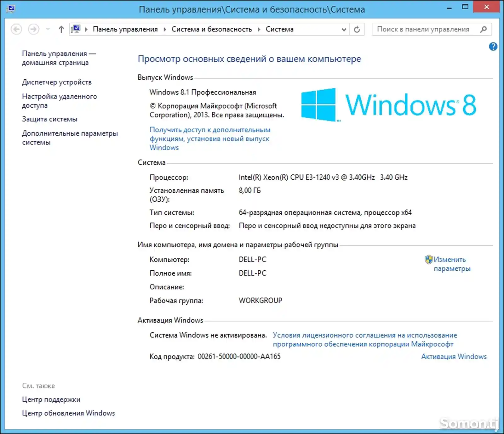The height and width of the screenshot is (434, 504).
Task: Click the computer icon in address bar
Action: coord(76,29)
